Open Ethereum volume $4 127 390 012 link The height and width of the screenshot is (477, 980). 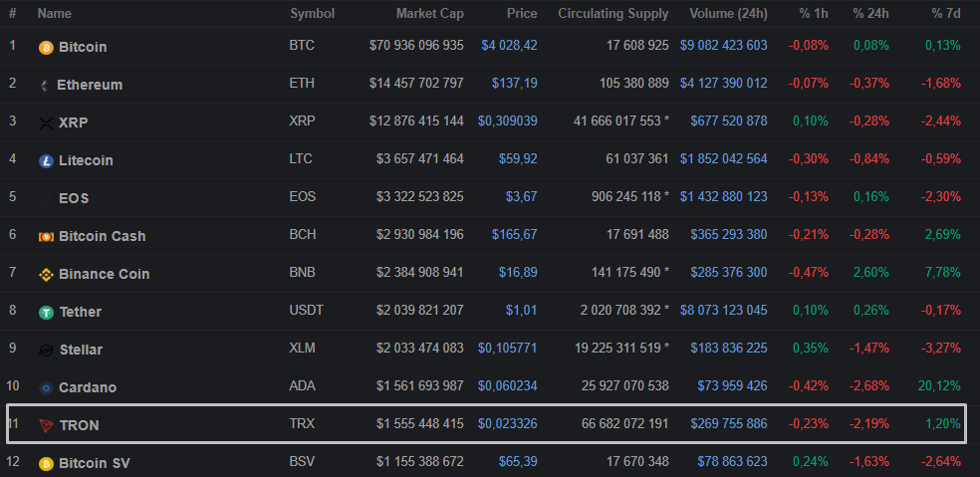click(x=723, y=83)
